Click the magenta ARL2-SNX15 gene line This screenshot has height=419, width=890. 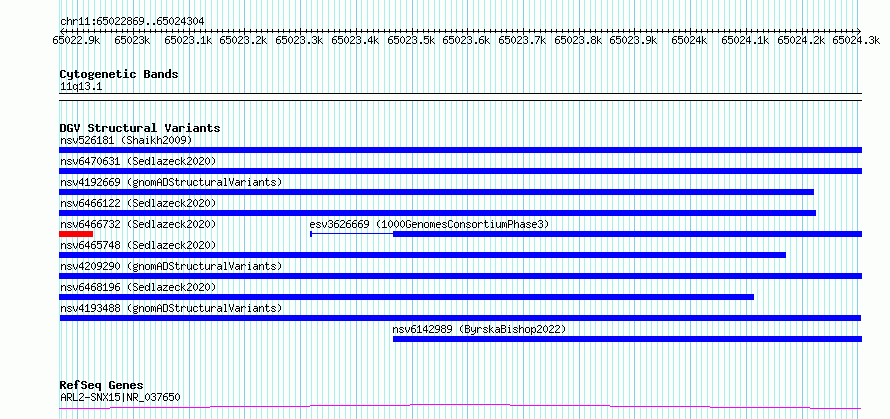coord(460,407)
